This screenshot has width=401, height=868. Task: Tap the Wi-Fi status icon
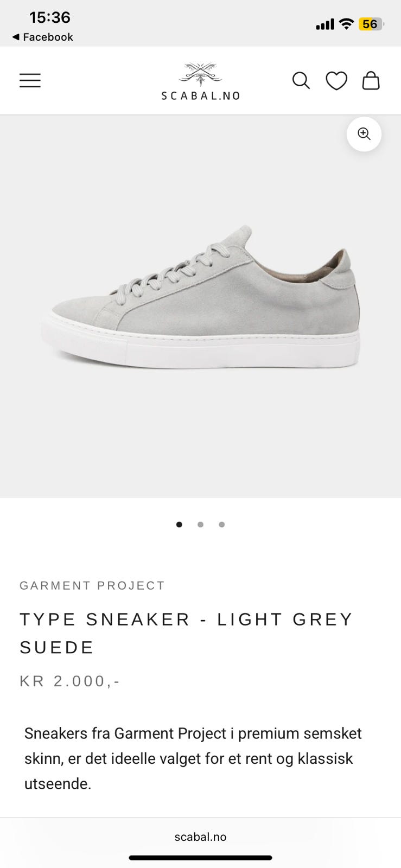346,24
